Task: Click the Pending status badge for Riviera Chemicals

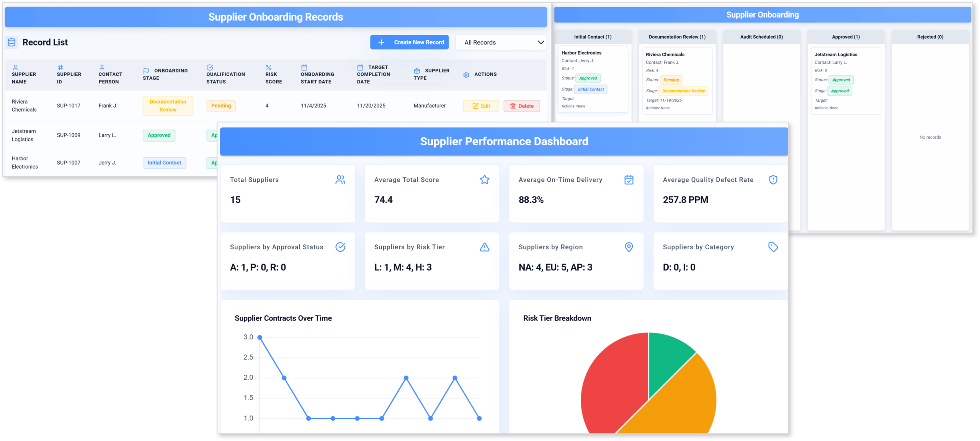Action: pyautogui.click(x=221, y=106)
